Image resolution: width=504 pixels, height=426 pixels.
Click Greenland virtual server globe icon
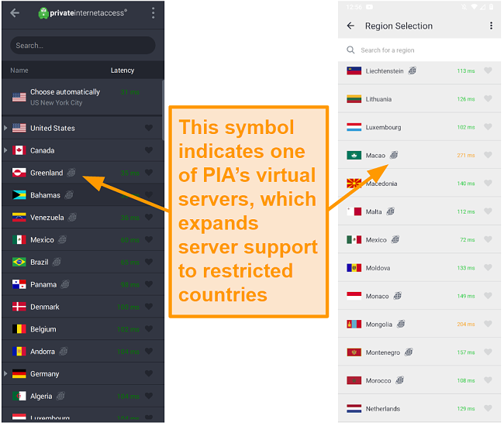[x=71, y=173]
